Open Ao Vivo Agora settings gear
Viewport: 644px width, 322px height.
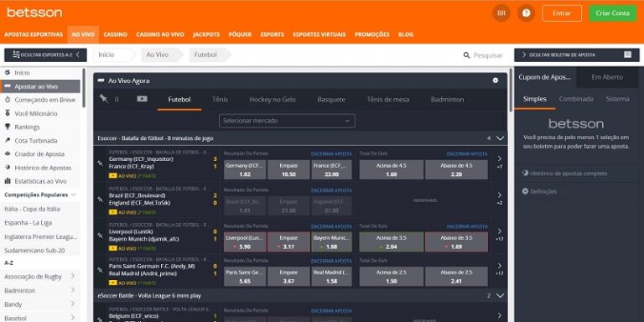[x=496, y=80]
